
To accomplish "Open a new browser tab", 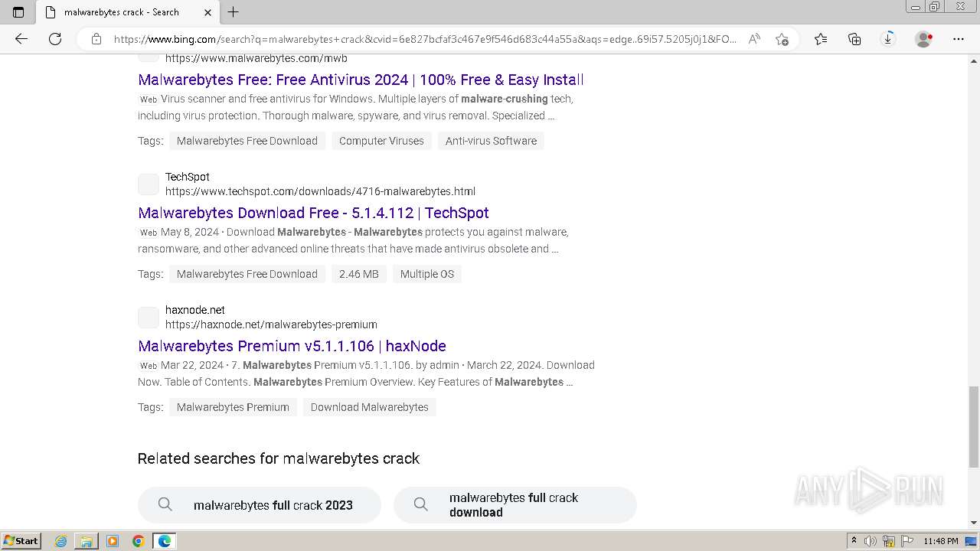I will [234, 11].
